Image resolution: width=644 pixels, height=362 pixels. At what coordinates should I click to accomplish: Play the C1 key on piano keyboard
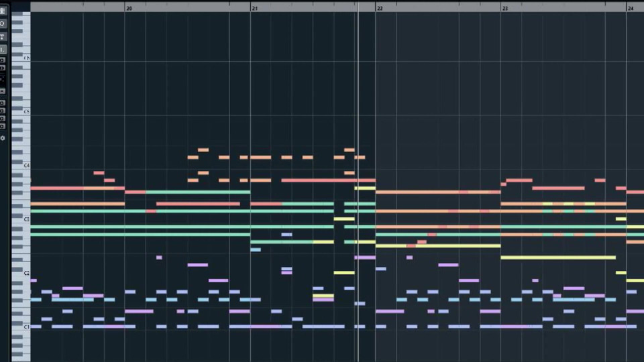pos(21,327)
